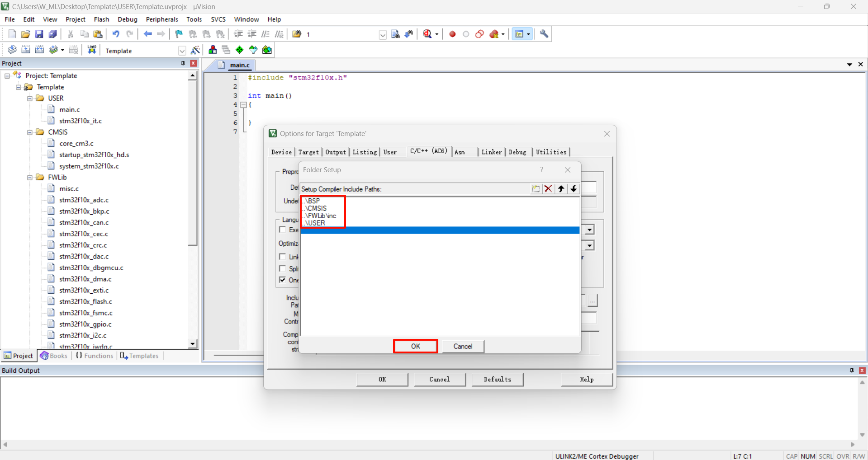Image resolution: width=868 pixels, height=460 pixels.
Task: Download to flash with the LOAD icon
Action: [x=92, y=50]
